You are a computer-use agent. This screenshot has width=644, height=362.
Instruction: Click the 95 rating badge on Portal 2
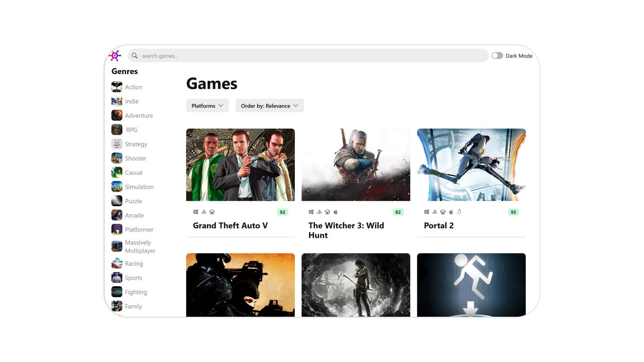pos(513,212)
